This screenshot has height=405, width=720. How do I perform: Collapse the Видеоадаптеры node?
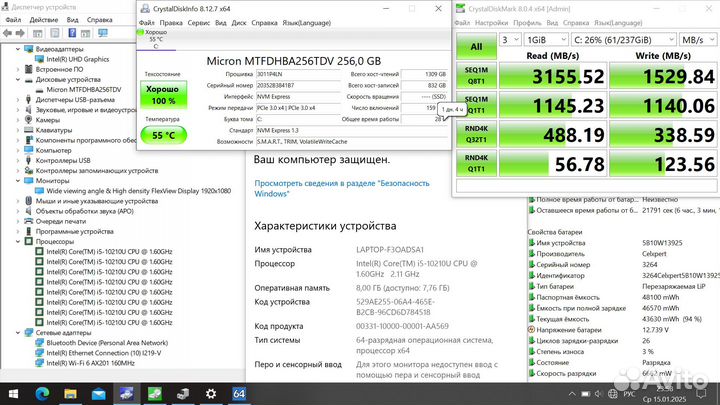18,49
